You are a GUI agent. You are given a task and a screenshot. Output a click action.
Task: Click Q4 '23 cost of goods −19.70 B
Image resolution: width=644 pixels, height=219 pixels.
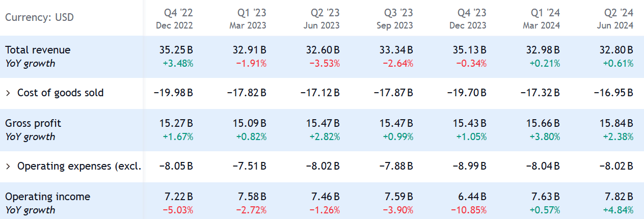click(x=467, y=93)
